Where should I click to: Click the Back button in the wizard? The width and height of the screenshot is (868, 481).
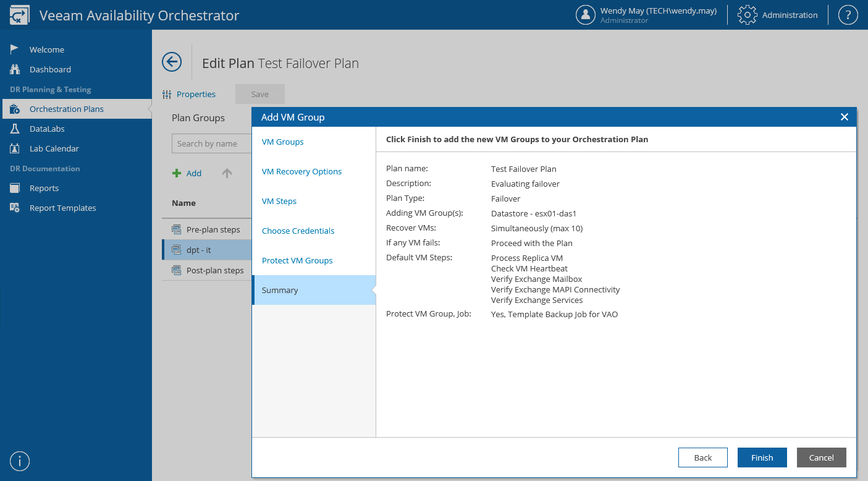[x=702, y=458]
